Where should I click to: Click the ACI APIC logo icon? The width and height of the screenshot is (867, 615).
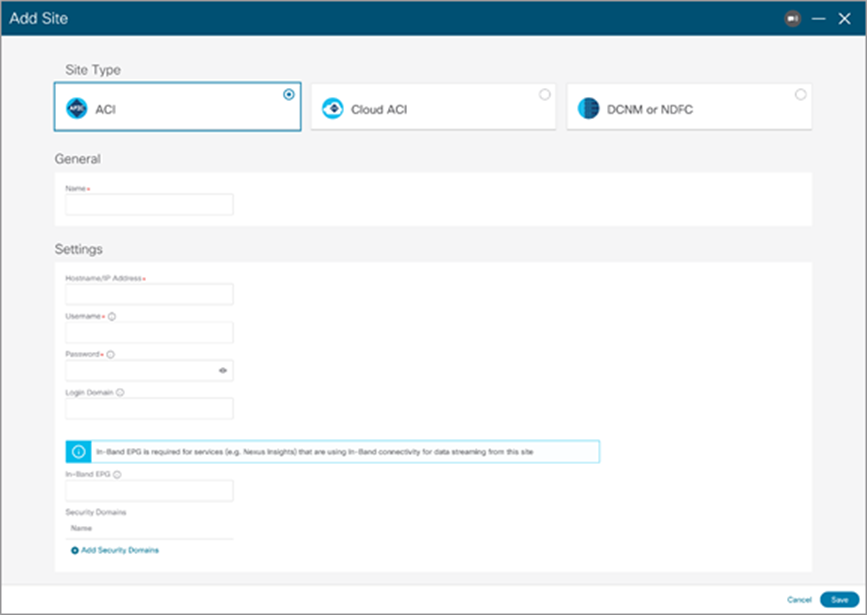[x=77, y=108]
